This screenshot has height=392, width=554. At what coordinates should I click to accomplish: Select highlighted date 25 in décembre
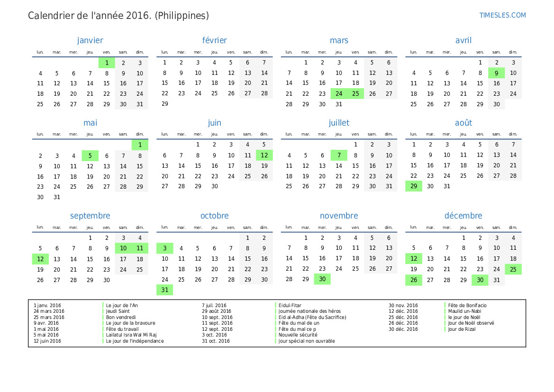513,269
